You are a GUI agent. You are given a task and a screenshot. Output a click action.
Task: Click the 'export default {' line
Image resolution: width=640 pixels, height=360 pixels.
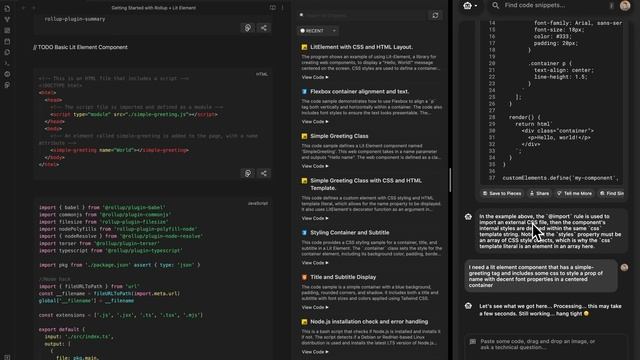click(62, 329)
